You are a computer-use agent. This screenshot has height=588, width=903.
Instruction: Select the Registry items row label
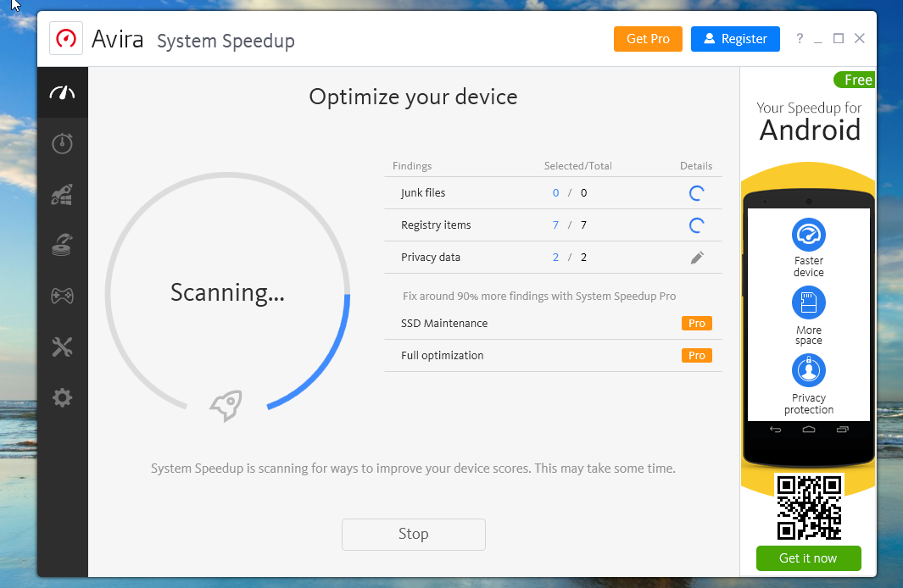[436, 225]
